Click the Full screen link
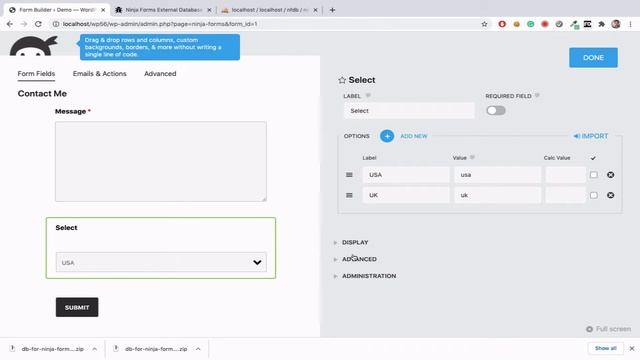Screen dimensions: 640x360 [x=613, y=329]
